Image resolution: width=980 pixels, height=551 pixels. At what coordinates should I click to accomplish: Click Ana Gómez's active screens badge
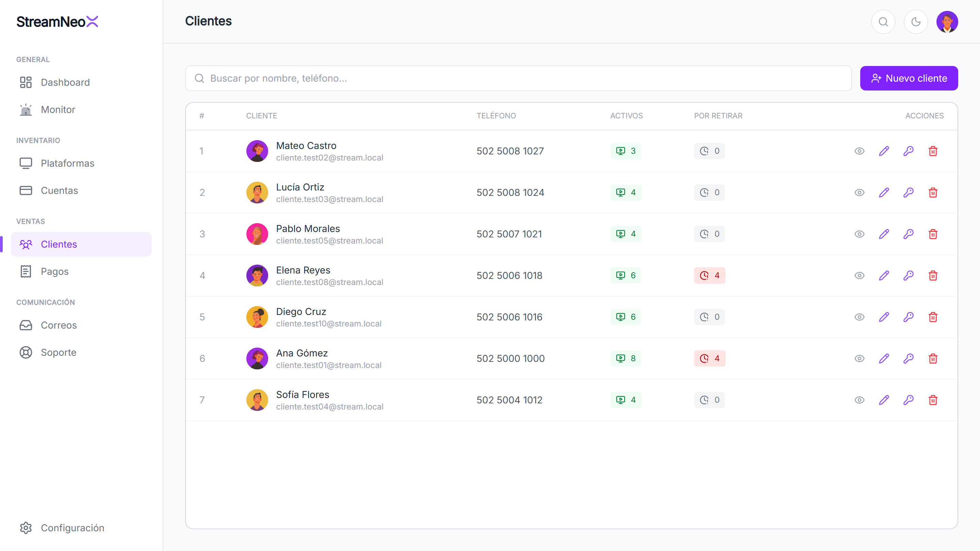point(626,358)
